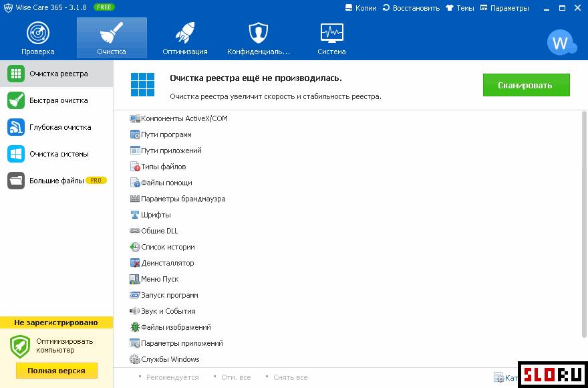The width and height of the screenshot is (588, 388).
Task: Select Глубокая очистка in the sidebar
Action: (x=59, y=127)
